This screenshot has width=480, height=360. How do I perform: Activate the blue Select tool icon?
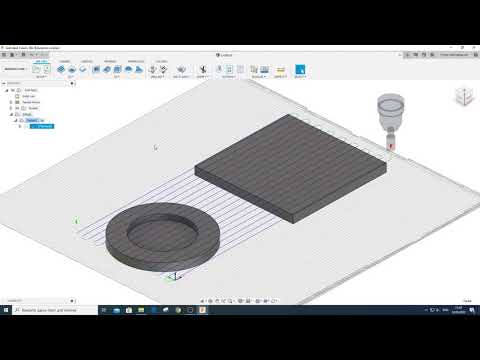coord(300,69)
